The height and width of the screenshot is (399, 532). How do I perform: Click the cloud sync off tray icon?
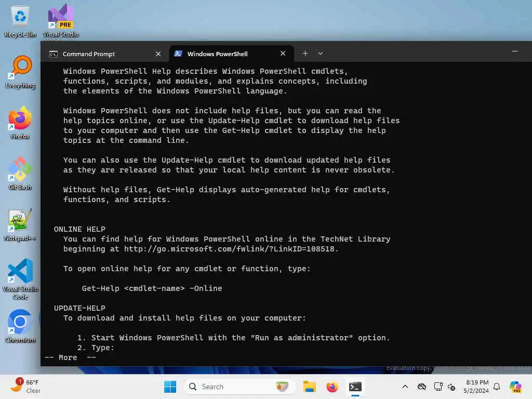click(x=422, y=387)
